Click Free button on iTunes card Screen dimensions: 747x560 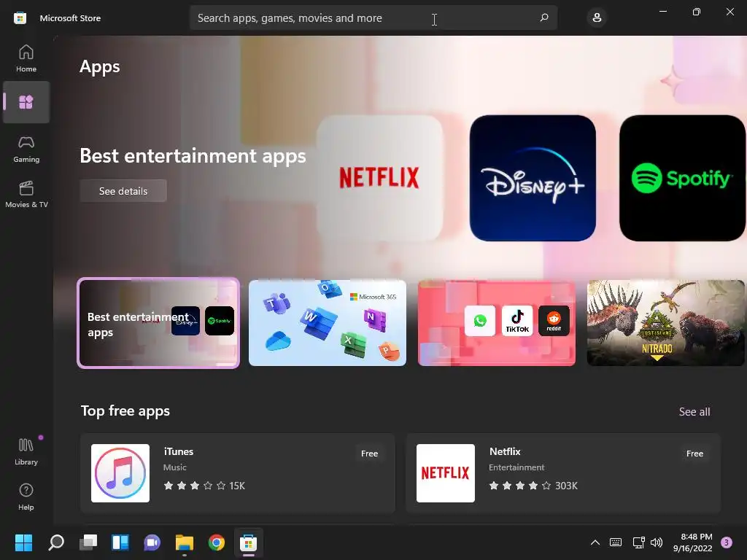point(369,454)
